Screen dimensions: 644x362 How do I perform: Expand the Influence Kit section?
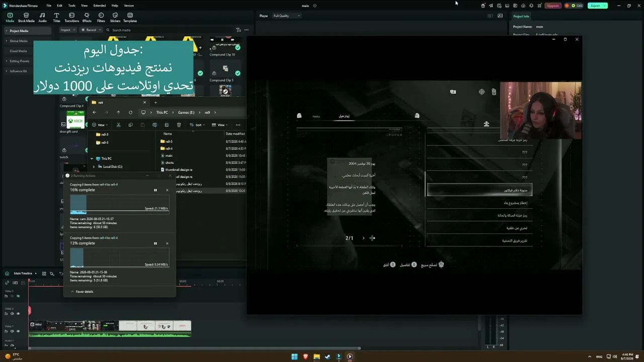tap(6, 71)
